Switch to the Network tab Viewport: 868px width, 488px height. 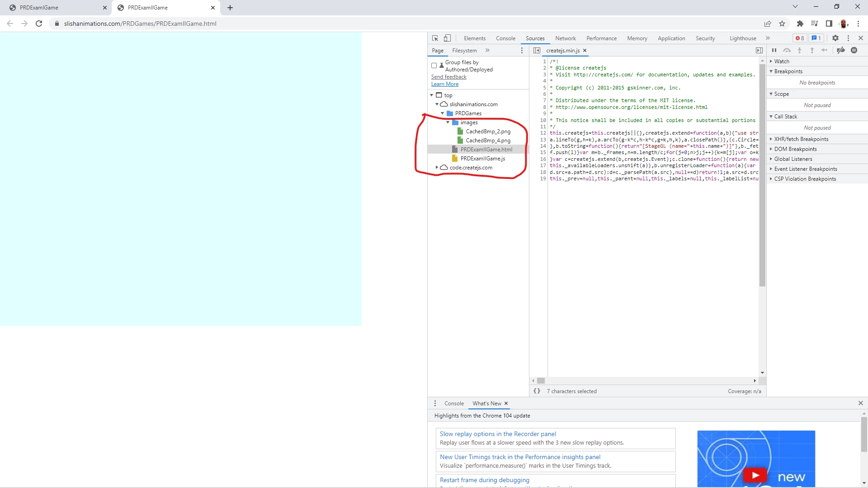565,38
